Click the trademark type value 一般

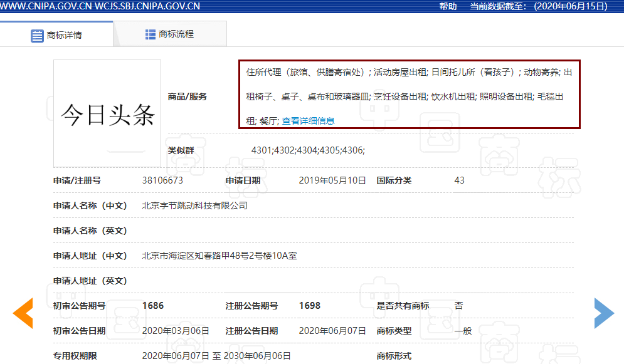tap(463, 331)
